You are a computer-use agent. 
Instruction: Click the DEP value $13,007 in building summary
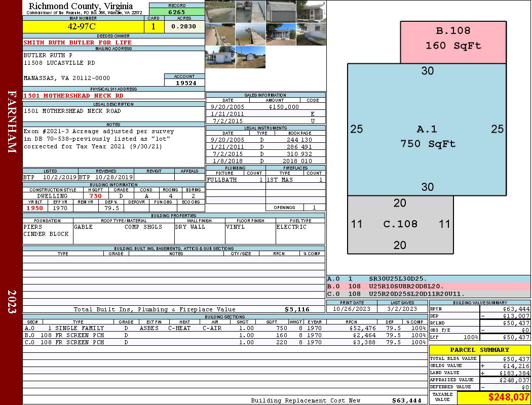tap(516, 316)
